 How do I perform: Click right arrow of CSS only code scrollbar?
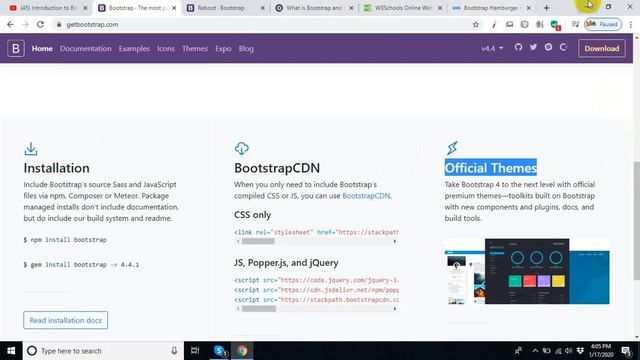pos(395,241)
